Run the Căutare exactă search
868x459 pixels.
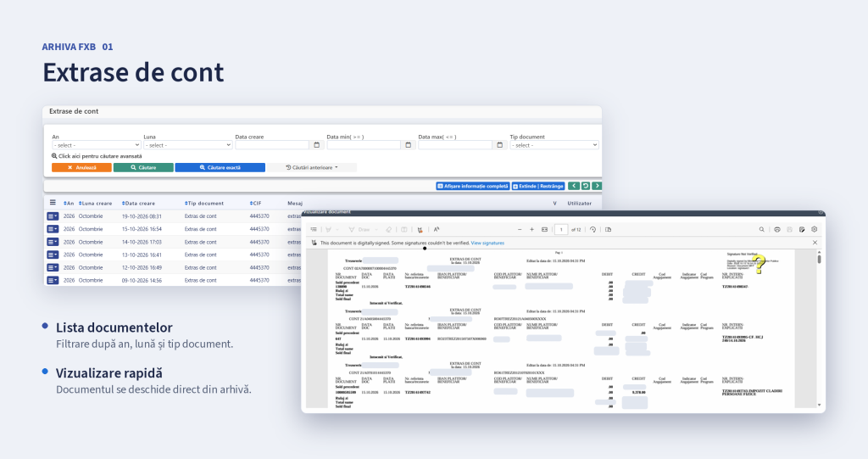(220, 167)
